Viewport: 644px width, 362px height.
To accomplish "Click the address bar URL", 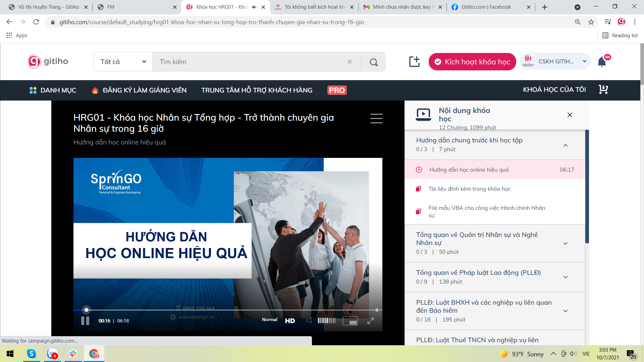I will pyautogui.click(x=212, y=22).
